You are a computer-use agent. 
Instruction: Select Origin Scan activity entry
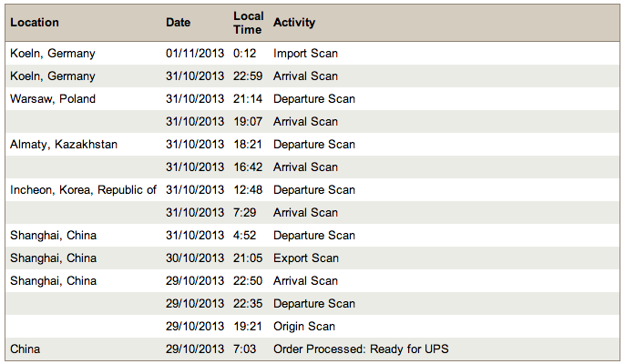(304, 326)
